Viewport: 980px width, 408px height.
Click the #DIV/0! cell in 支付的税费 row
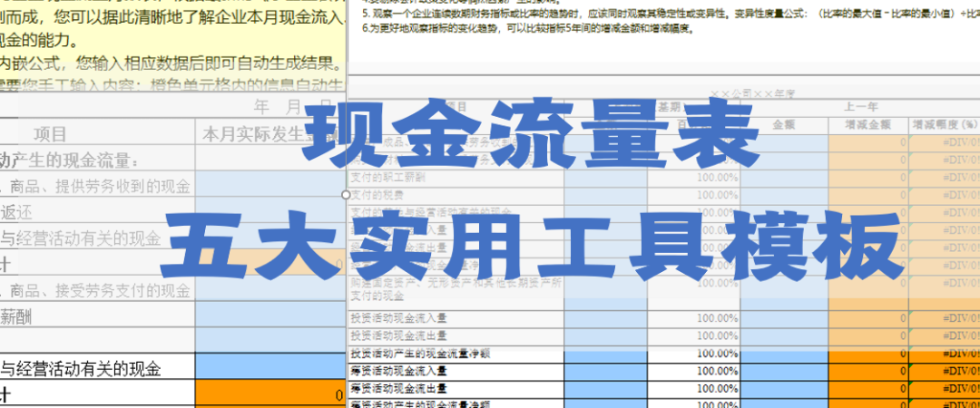[x=945, y=194]
